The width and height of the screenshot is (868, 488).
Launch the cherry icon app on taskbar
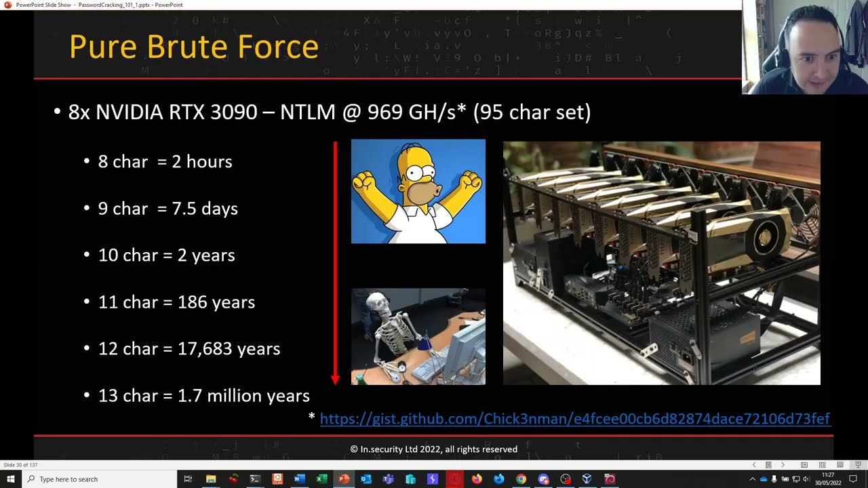coord(233,479)
